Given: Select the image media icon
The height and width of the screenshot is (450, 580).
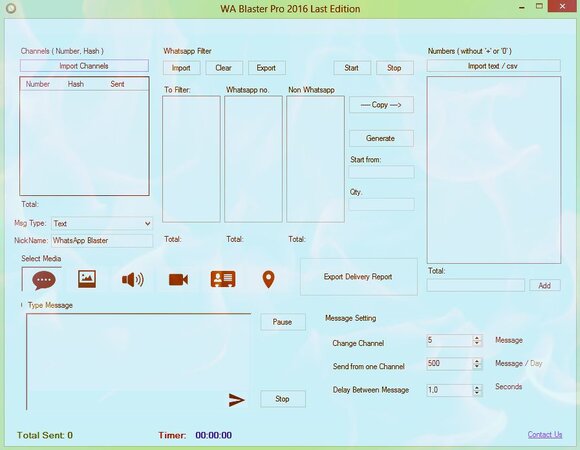Looking at the screenshot, I should [x=87, y=279].
